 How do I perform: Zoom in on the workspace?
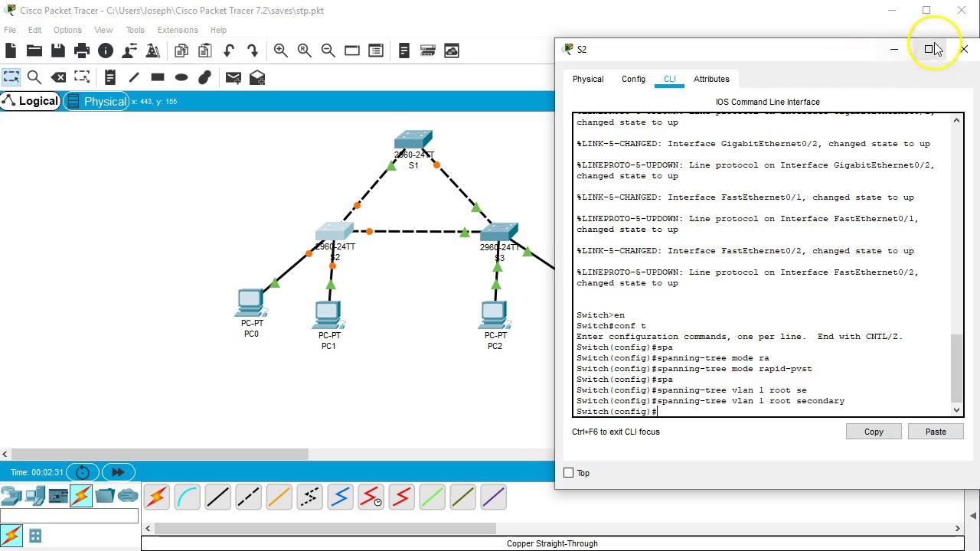281,51
